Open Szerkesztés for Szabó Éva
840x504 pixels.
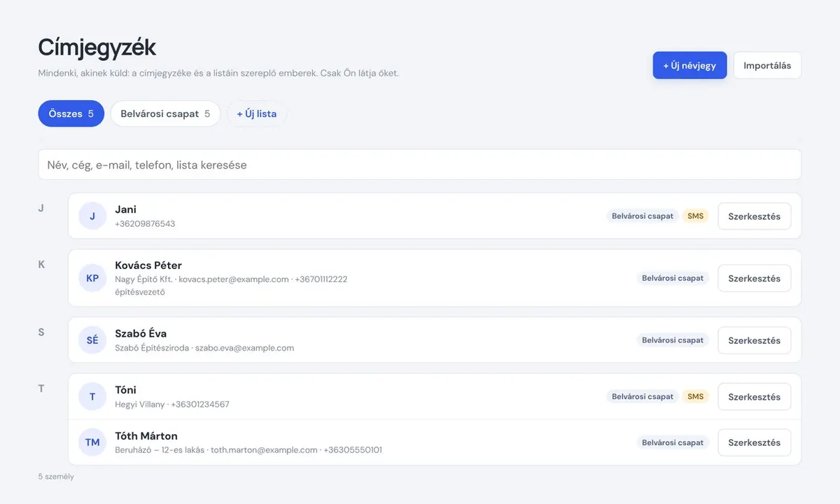click(x=754, y=340)
